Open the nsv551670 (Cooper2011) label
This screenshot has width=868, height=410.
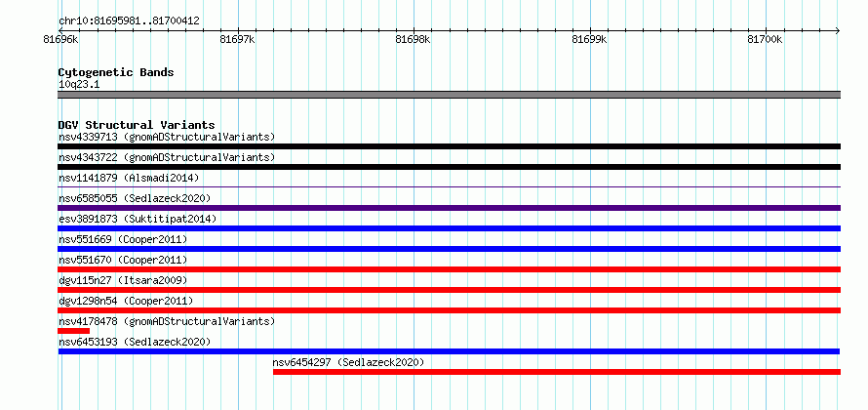[123, 260]
